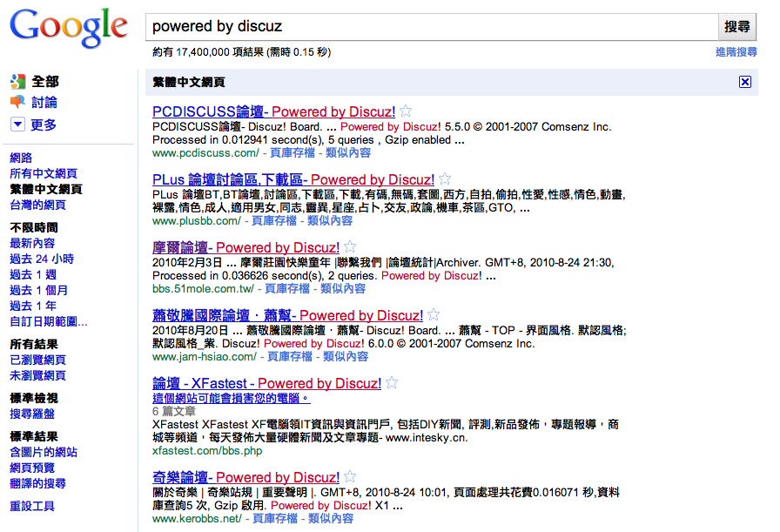The image size is (780, 532).
Task: Click the 全部 (Everything) icon in sidebar
Action: tap(18, 82)
